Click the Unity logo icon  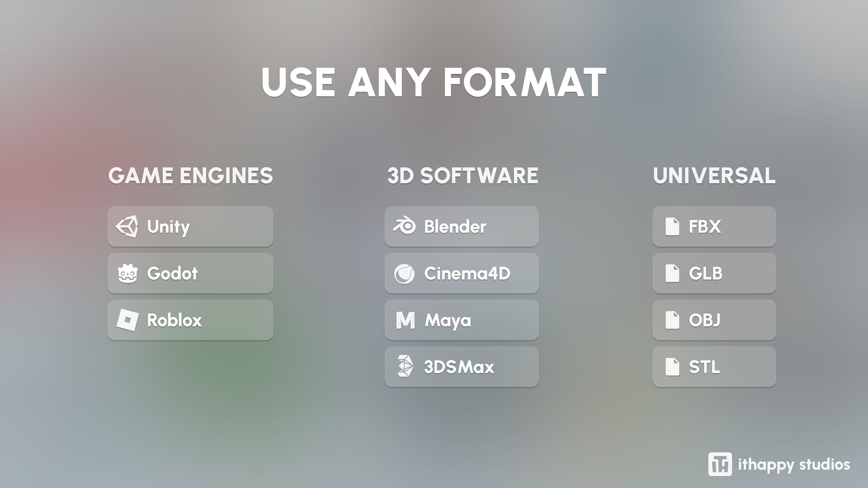127,226
